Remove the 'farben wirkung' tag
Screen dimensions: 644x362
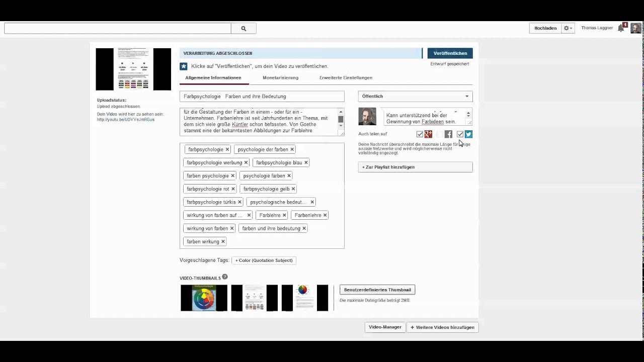click(223, 241)
